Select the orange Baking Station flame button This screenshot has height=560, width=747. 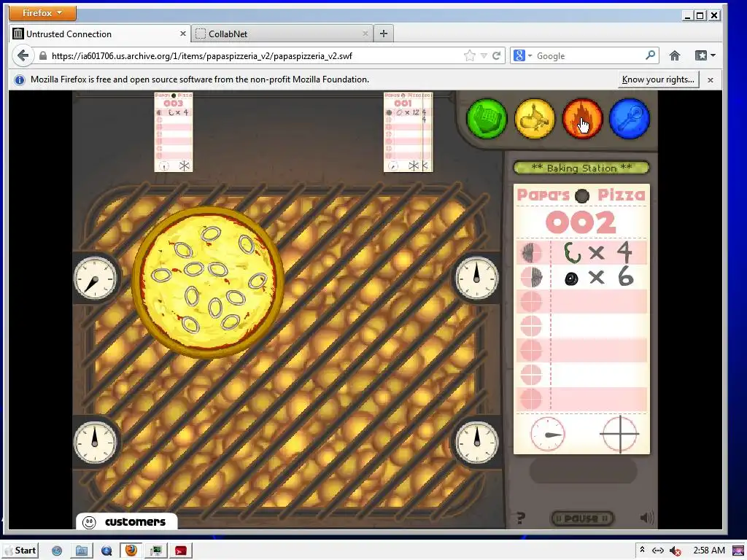coord(582,119)
